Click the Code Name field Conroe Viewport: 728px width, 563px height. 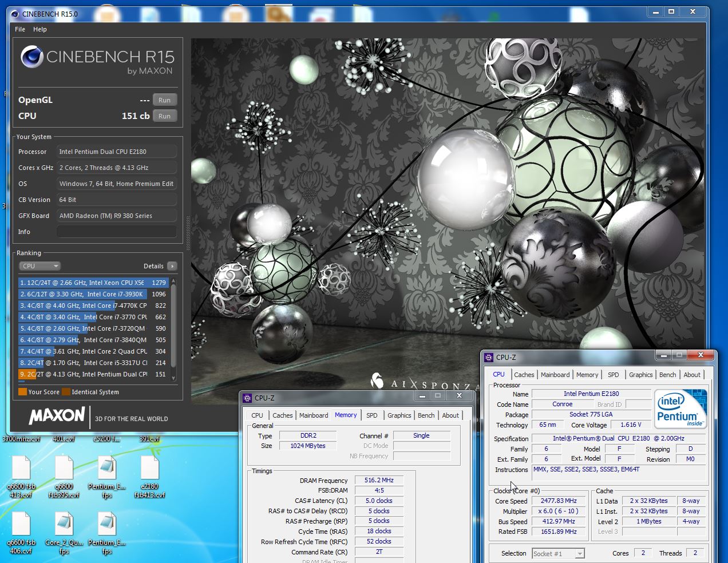coord(563,404)
